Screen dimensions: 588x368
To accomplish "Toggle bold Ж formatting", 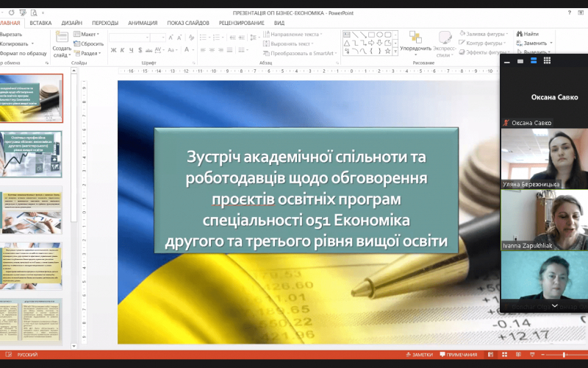I will pos(113,50).
